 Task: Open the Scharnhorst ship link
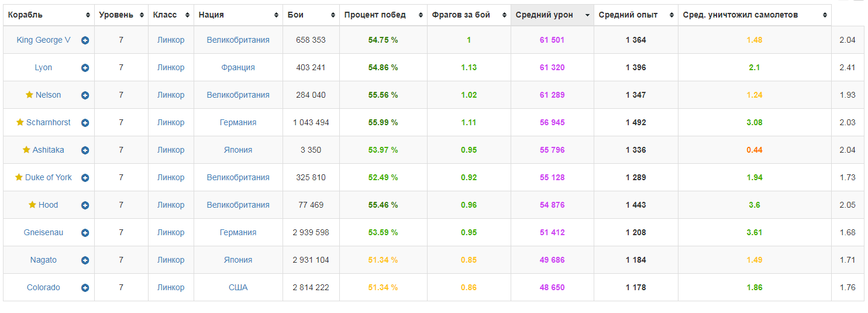tap(49, 123)
